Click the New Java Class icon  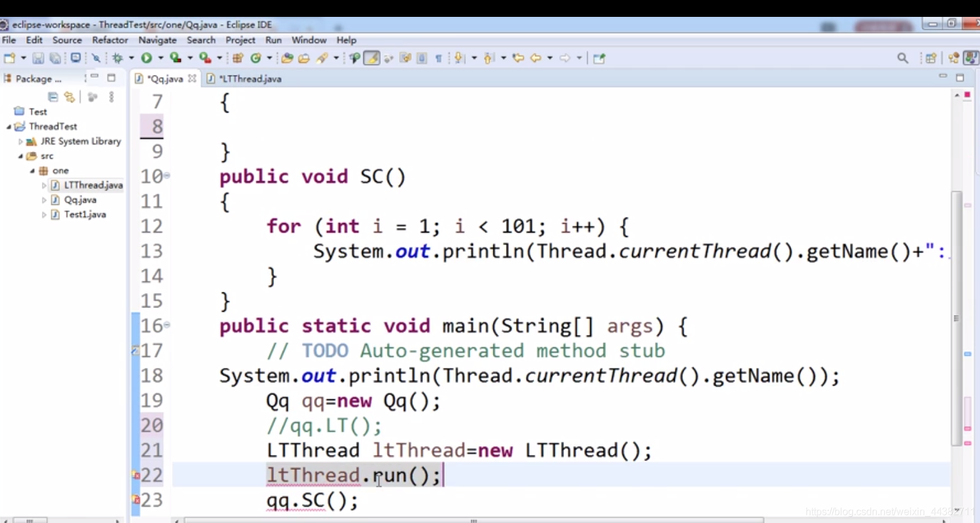click(x=256, y=58)
